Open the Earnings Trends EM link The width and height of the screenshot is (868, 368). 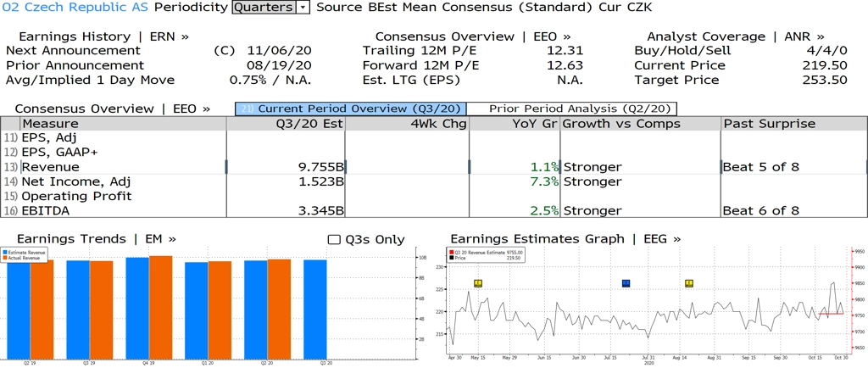pos(97,239)
